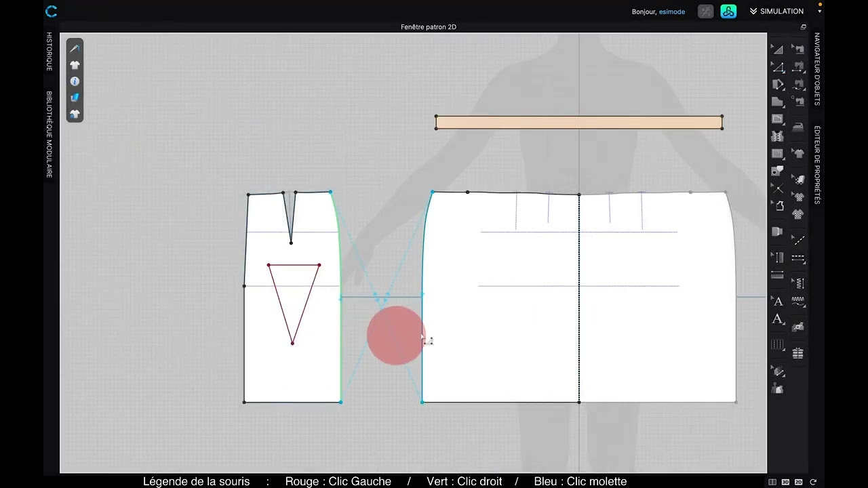Select the ruler measurement tool
Screen dimensions: 868x488
pos(778,275)
